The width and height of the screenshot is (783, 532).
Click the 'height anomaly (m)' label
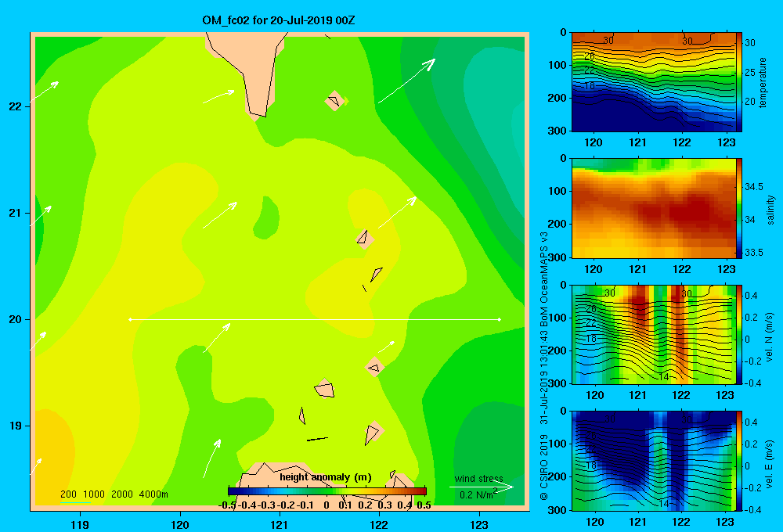326,477
